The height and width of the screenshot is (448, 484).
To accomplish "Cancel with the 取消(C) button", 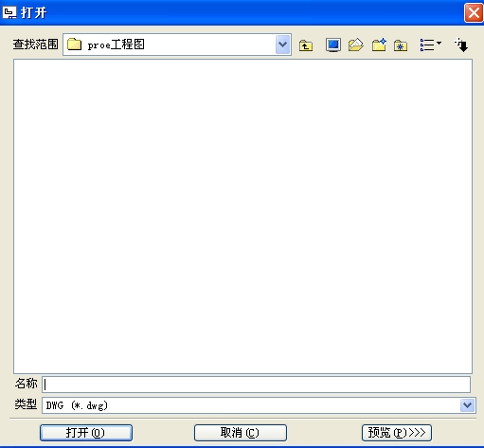I will 241,433.
